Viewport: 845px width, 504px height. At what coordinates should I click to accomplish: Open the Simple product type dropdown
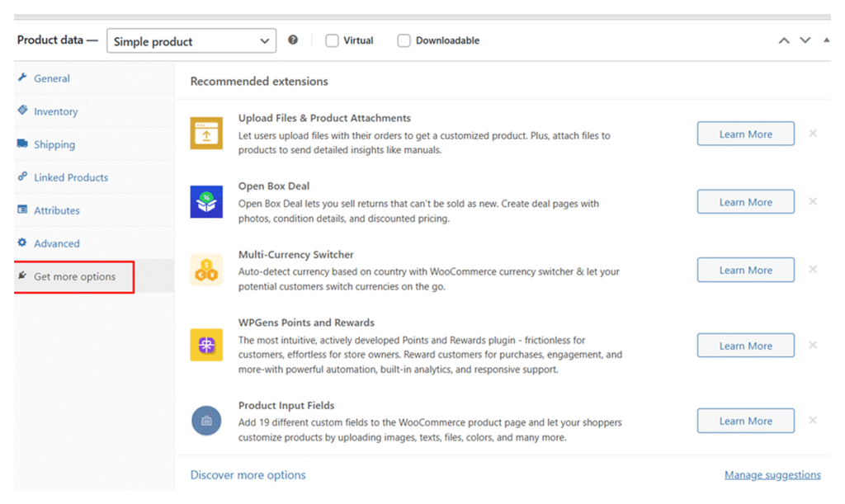tap(191, 41)
